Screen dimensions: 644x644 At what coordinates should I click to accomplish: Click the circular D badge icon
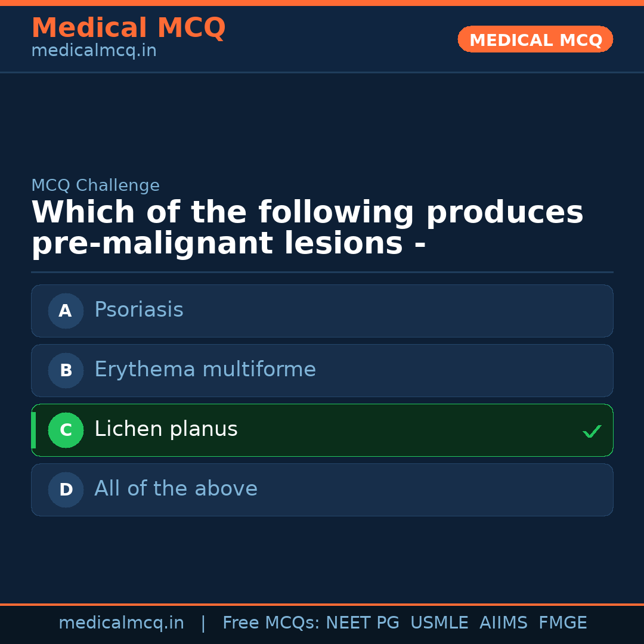66,490
